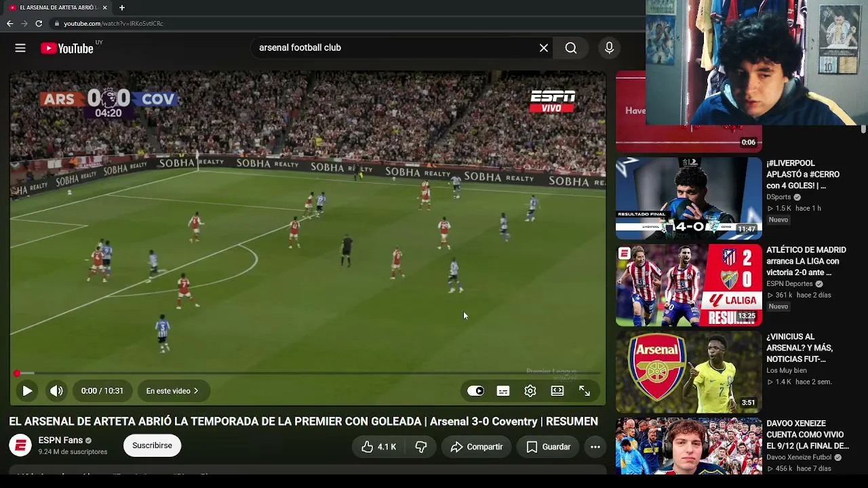Click the browser address bar URL

113,24
